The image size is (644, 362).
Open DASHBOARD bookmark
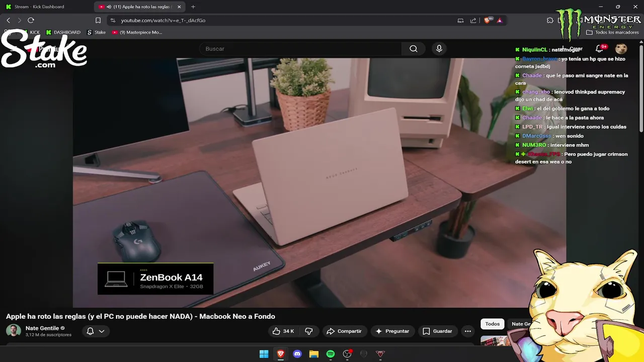coord(63,32)
